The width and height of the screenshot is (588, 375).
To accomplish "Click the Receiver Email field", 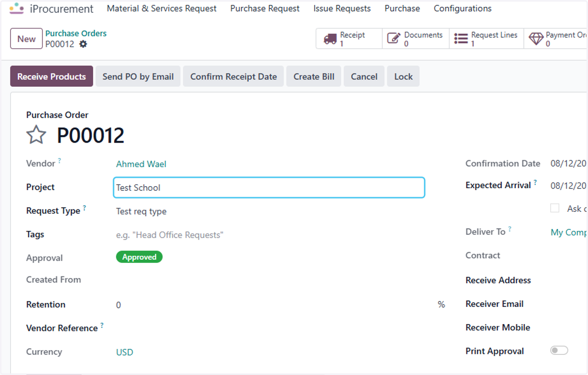I will 568,304.
